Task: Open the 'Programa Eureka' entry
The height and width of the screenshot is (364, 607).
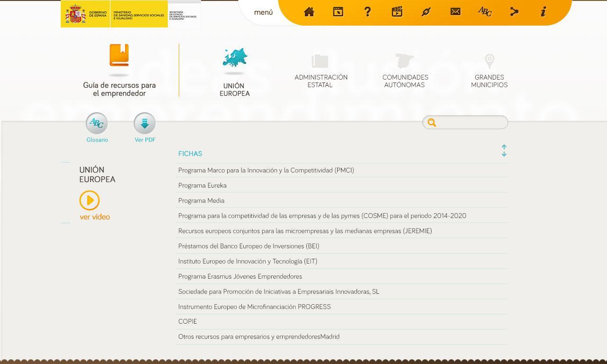Action: 202,185
